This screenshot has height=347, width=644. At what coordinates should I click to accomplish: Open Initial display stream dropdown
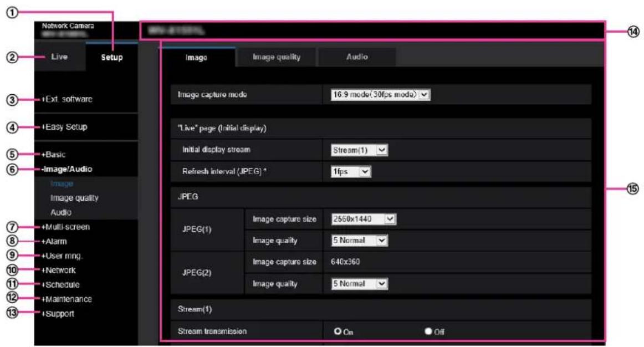click(359, 150)
